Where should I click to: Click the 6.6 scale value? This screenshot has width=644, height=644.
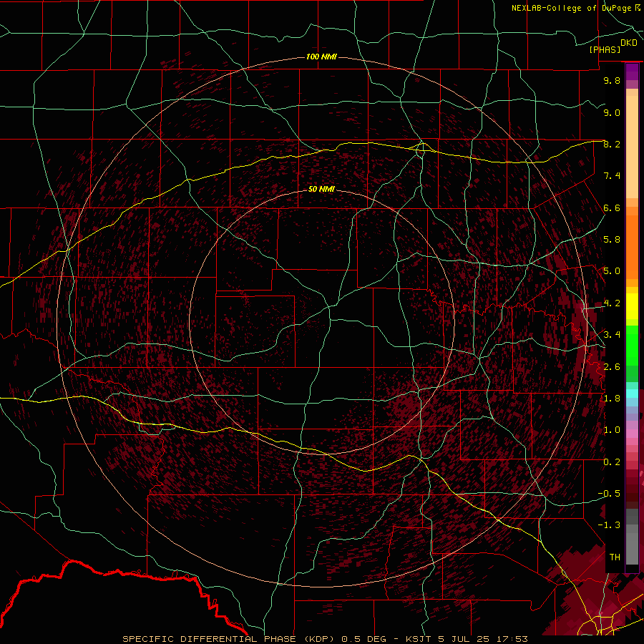(x=612, y=208)
